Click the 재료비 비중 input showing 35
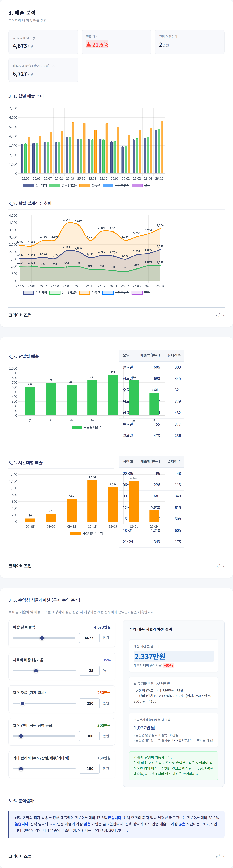This screenshot has width=233, height=868. click(89, 671)
